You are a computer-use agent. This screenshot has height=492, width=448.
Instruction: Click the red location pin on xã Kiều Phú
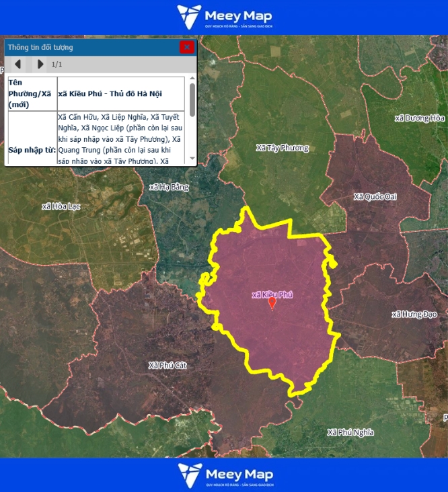272,304
